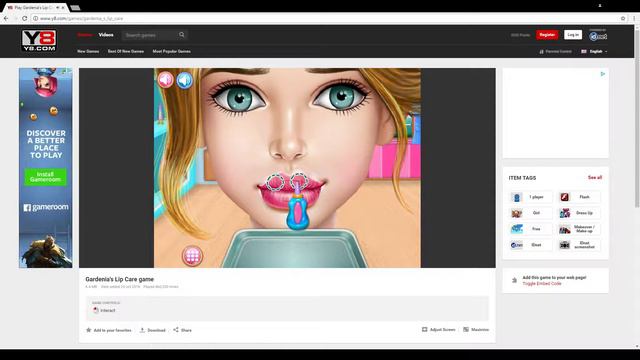The width and height of the screenshot is (640, 360).
Task: Select the Makeover / Make-up tag
Action: [579, 229]
